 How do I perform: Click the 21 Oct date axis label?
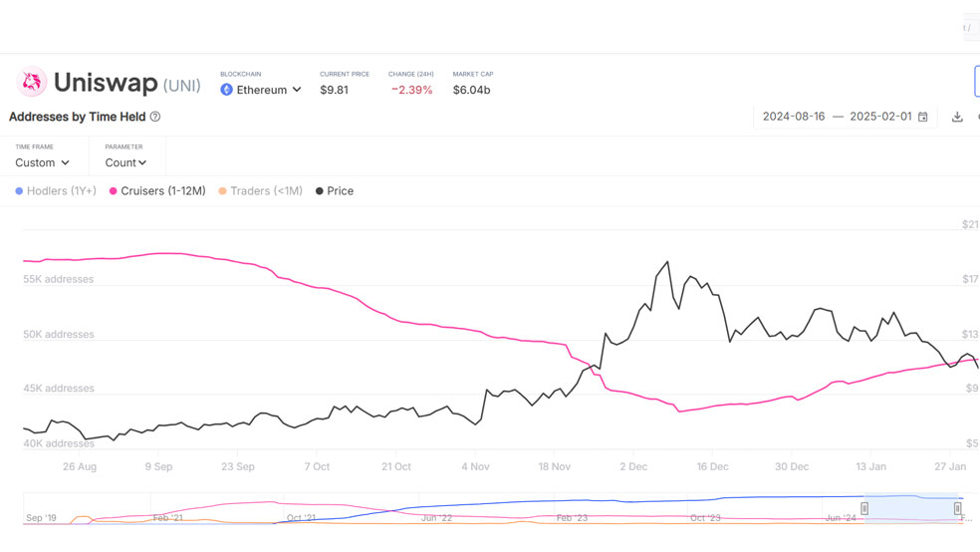[396, 466]
